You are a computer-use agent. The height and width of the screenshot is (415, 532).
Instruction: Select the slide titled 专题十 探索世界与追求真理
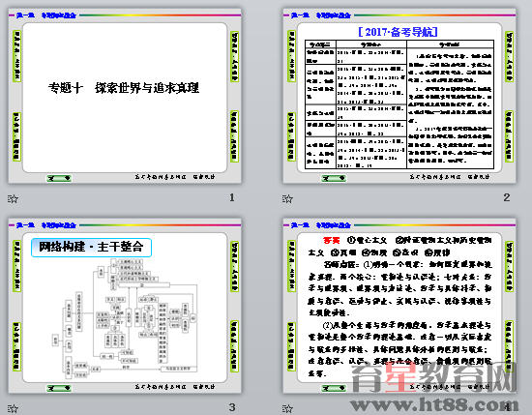tap(125, 97)
